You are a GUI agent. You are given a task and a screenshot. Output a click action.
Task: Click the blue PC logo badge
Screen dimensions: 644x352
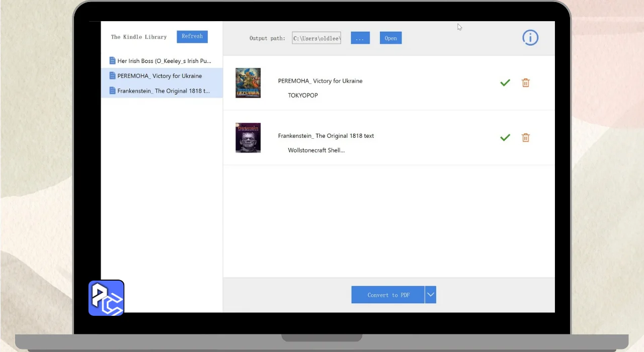106,298
